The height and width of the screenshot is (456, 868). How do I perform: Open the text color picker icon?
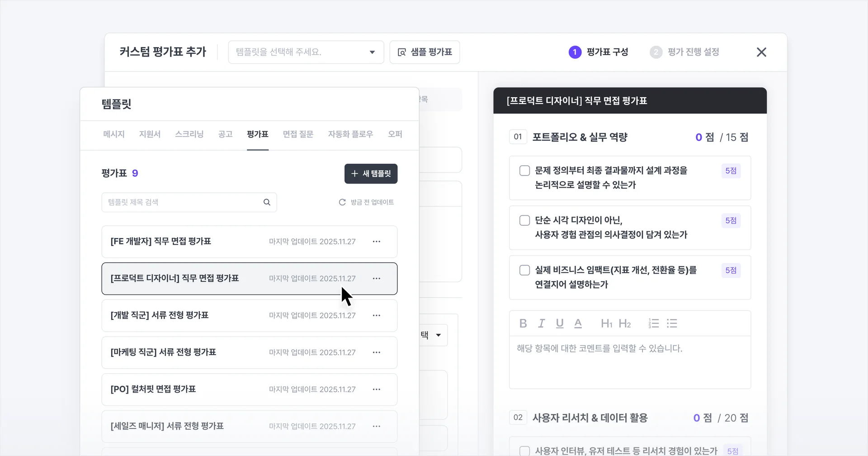tap(578, 323)
